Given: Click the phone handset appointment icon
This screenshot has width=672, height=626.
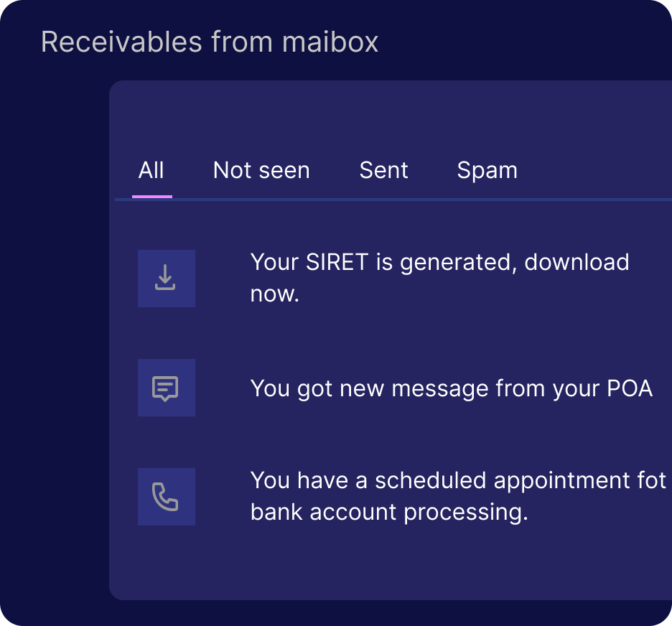Looking at the screenshot, I should [167, 497].
